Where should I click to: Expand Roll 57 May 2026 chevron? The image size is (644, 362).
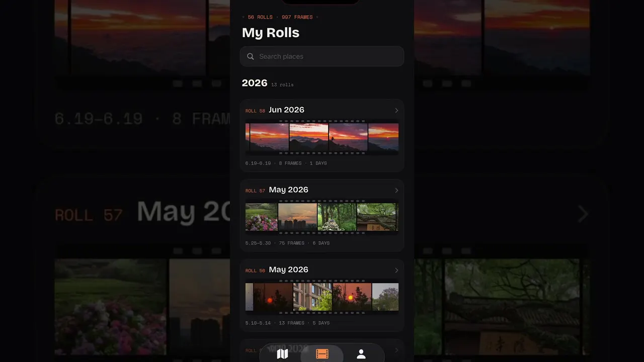point(396,190)
